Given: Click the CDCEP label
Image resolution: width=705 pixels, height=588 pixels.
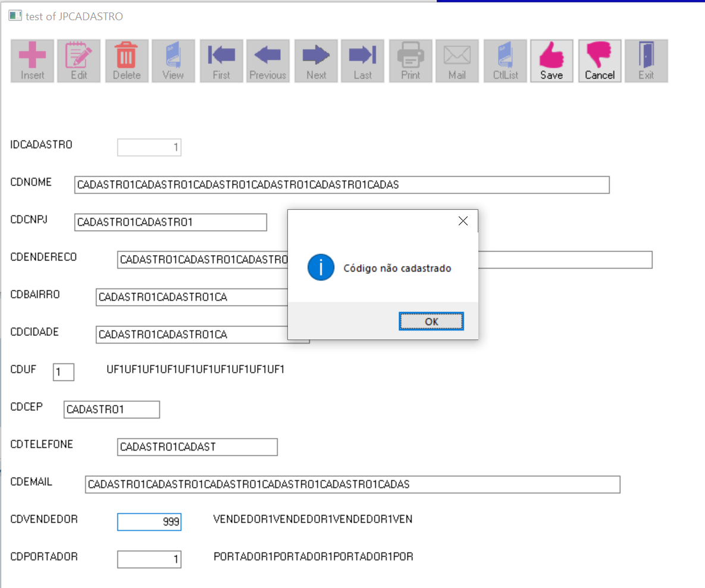Looking at the screenshot, I should click(27, 407).
